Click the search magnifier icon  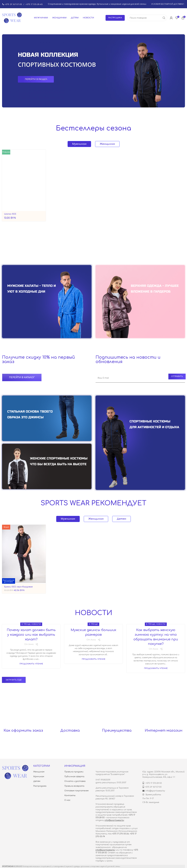click(x=164, y=18)
